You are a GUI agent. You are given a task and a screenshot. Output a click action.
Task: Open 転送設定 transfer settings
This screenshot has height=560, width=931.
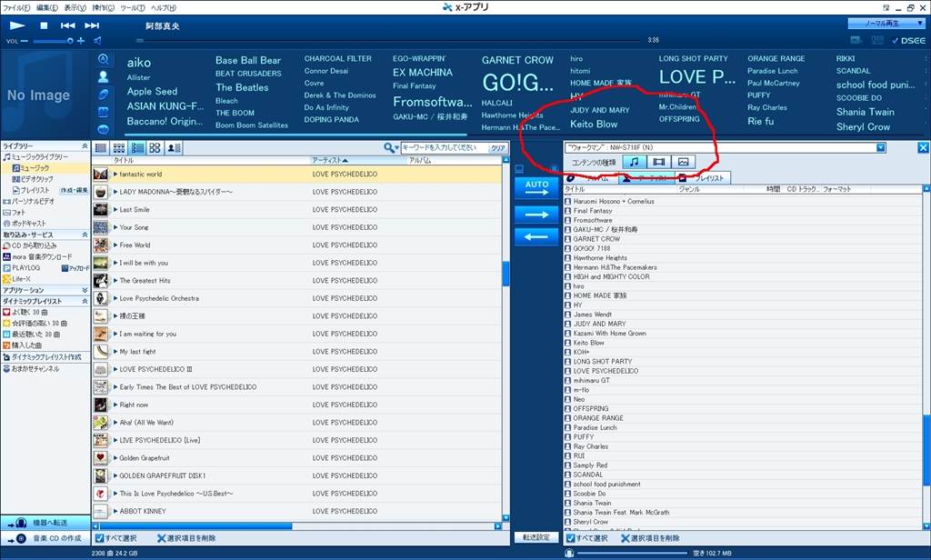click(x=536, y=537)
